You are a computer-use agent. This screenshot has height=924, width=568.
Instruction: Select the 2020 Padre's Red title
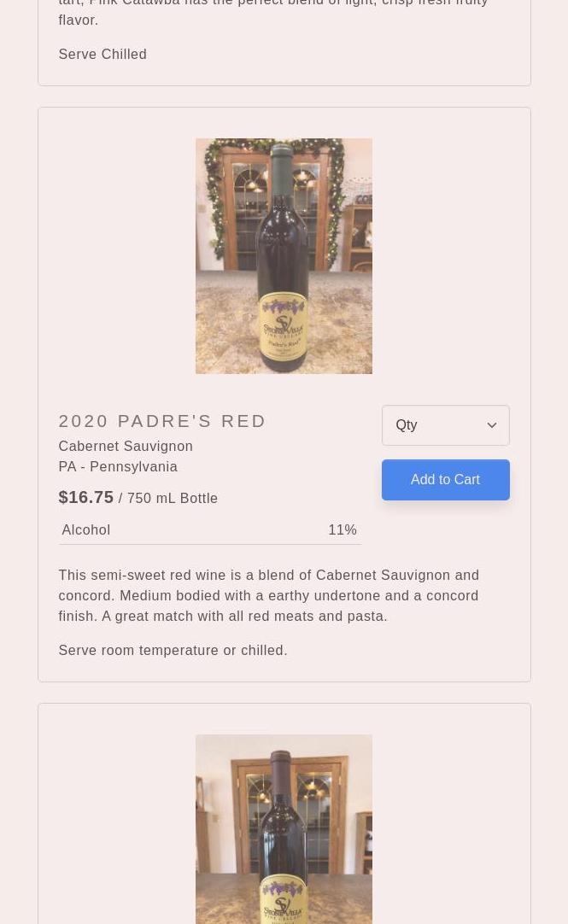162,421
